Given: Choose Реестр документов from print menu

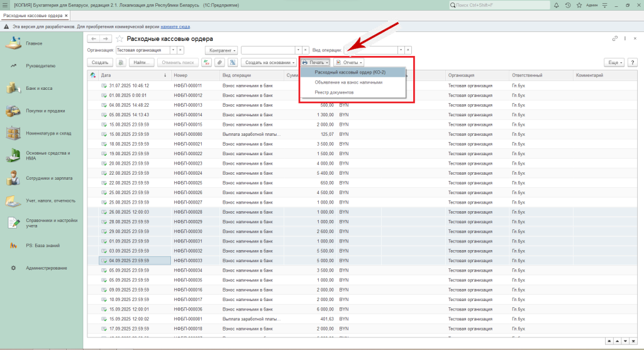Looking at the screenshot, I should pyautogui.click(x=334, y=92).
